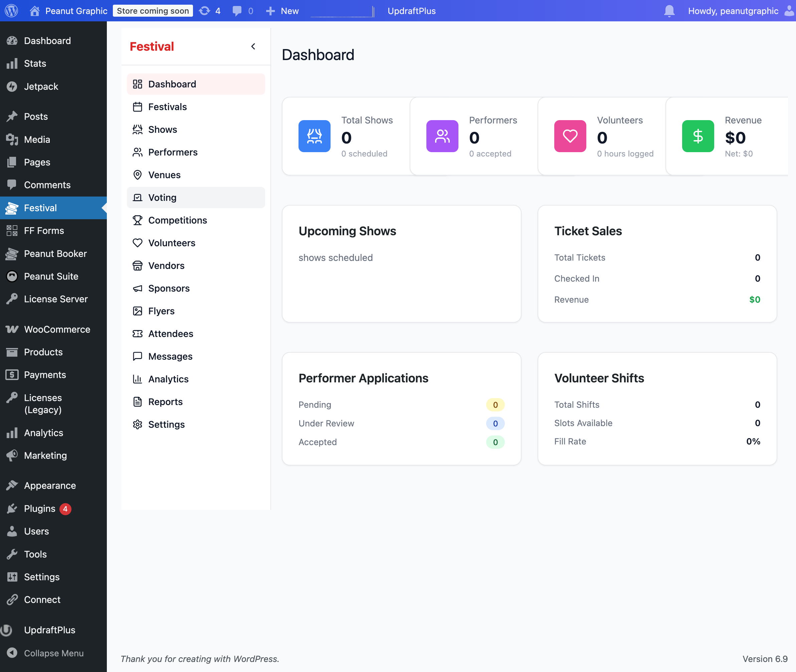Open the notification bell icon
Screen dimensions: 796x672
[x=669, y=11]
